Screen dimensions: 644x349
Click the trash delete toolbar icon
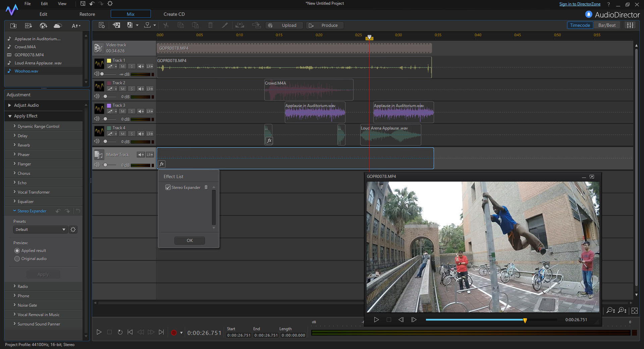pyautogui.click(x=210, y=25)
